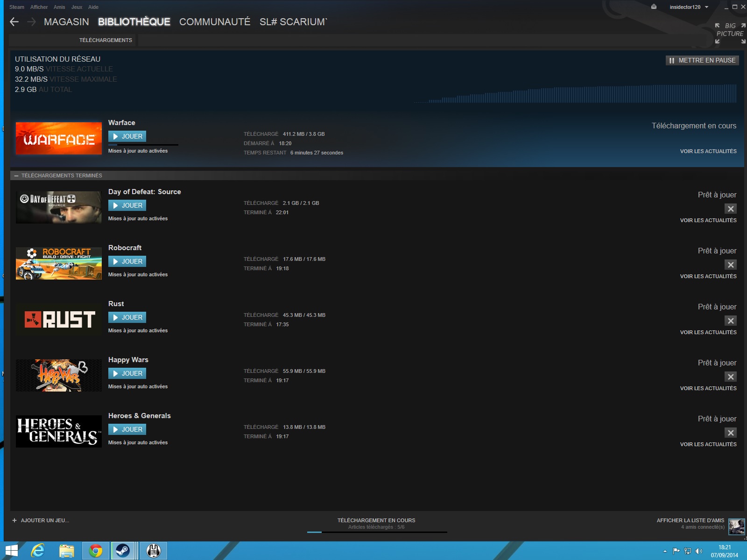Click Afficher la liste d'amis
Viewport: 747px width, 560px height.
tap(691, 520)
